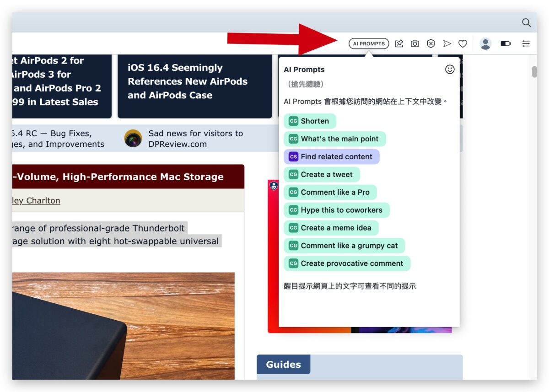Open easy setup sliders icon
The image size is (549, 392).
click(526, 43)
